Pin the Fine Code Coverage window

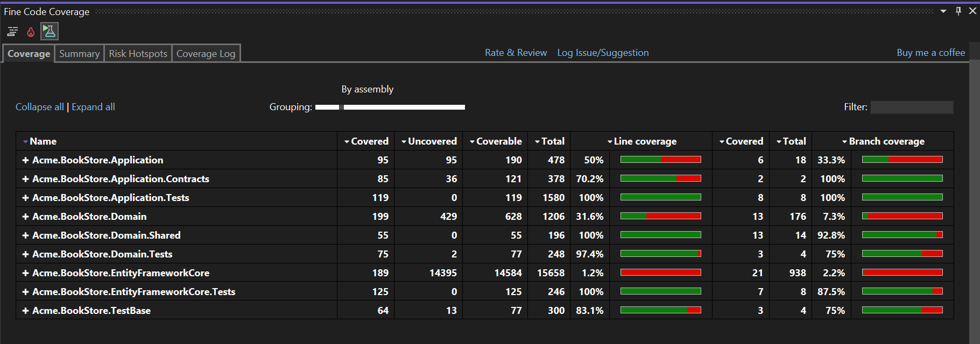point(958,11)
